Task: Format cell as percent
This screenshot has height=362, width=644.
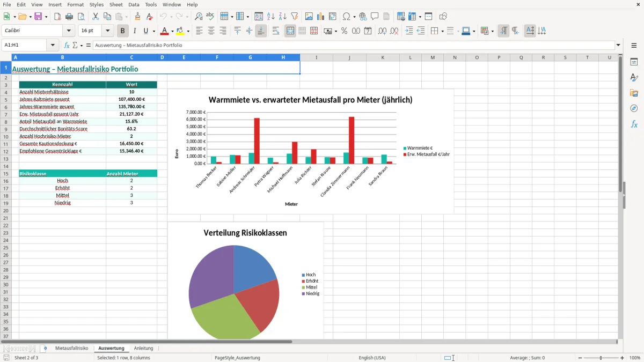Action: pos(345,31)
